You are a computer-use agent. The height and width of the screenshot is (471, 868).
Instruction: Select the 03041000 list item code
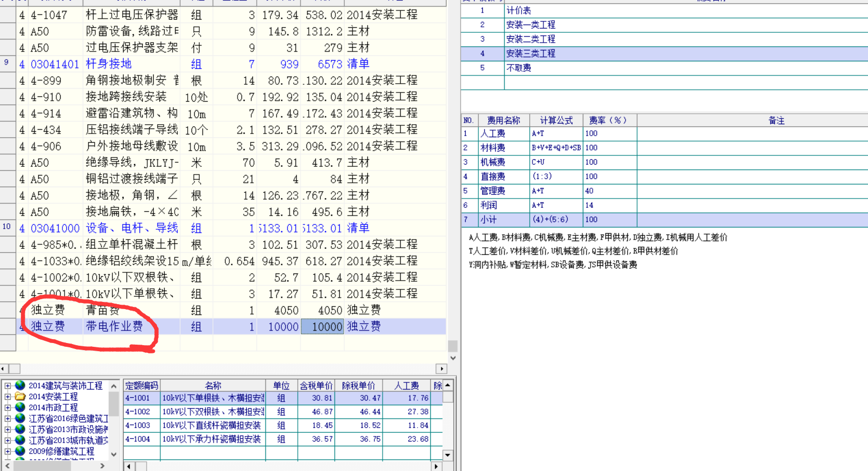click(x=55, y=228)
